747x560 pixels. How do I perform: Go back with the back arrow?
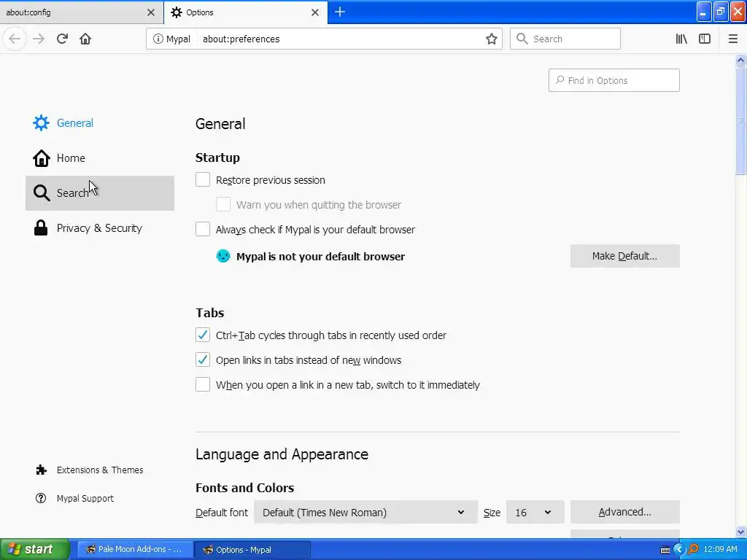point(15,39)
